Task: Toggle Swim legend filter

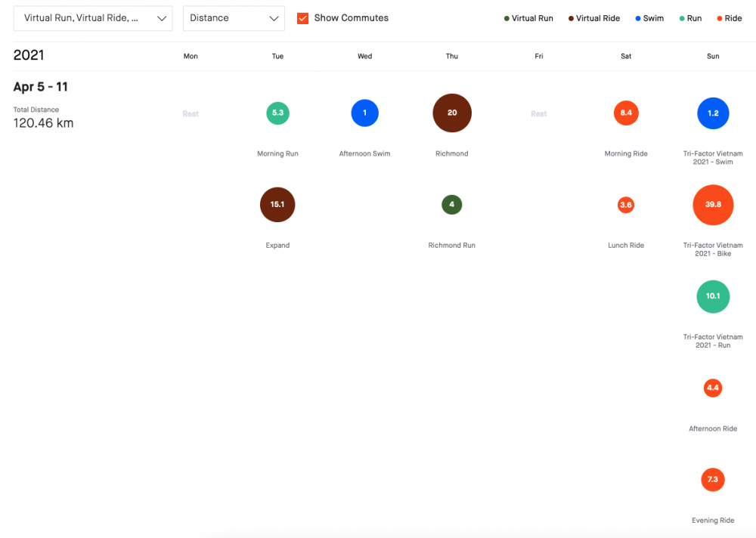Action: tap(649, 18)
